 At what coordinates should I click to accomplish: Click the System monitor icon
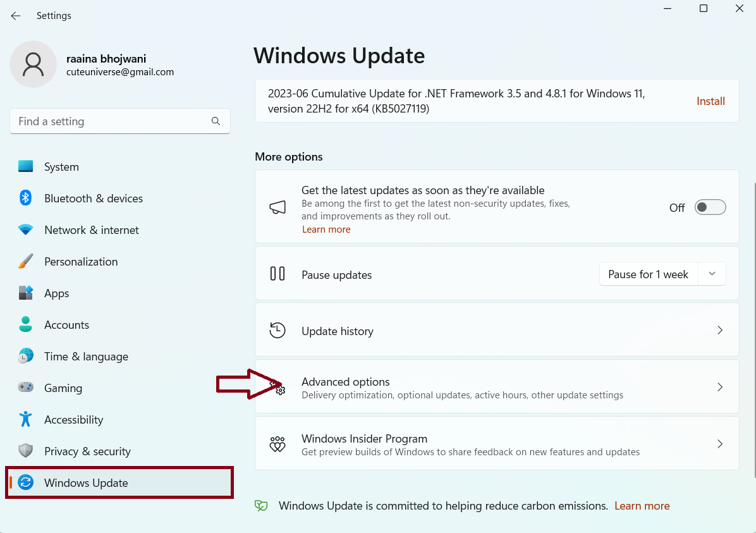[25, 166]
